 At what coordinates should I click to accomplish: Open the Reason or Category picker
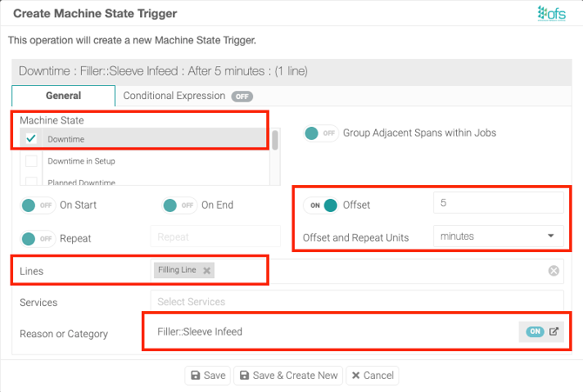(x=554, y=331)
